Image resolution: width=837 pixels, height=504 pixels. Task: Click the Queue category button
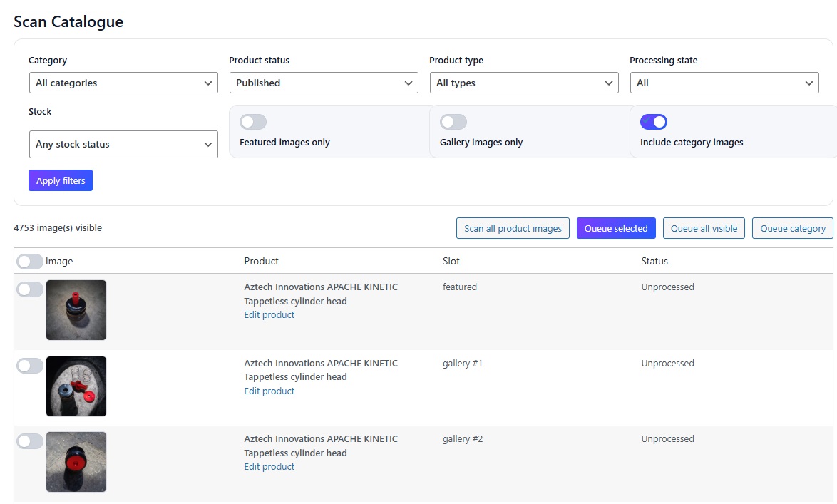coord(792,228)
